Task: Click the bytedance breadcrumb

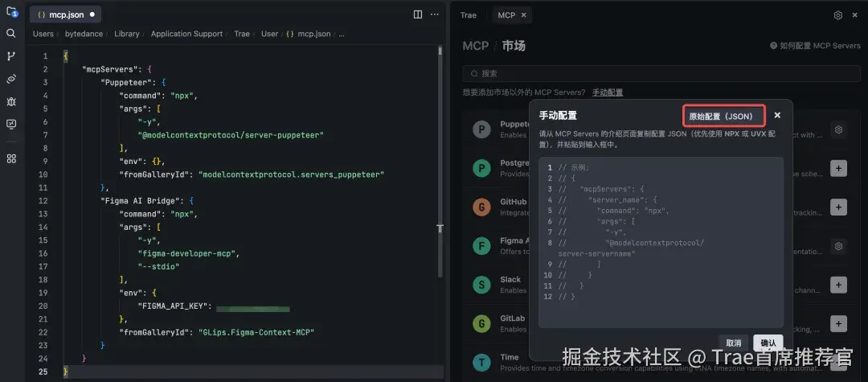Action: pyautogui.click(x=84, y=34)
